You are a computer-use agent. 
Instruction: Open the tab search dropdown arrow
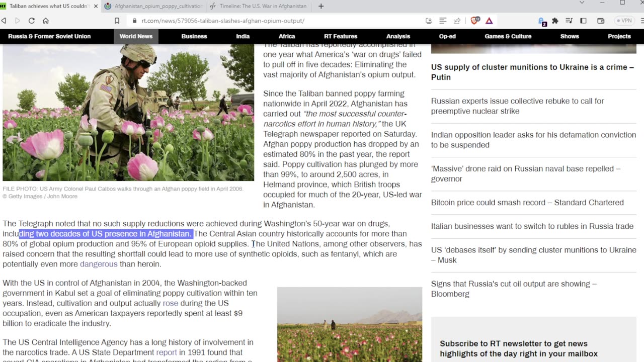click(582, 3)
